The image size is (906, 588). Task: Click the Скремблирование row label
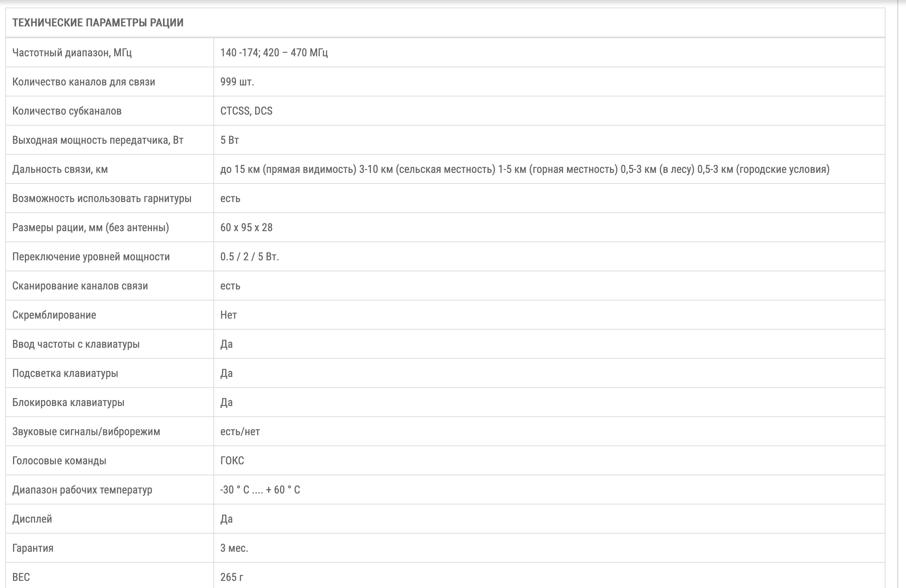(x=54, y=315)
